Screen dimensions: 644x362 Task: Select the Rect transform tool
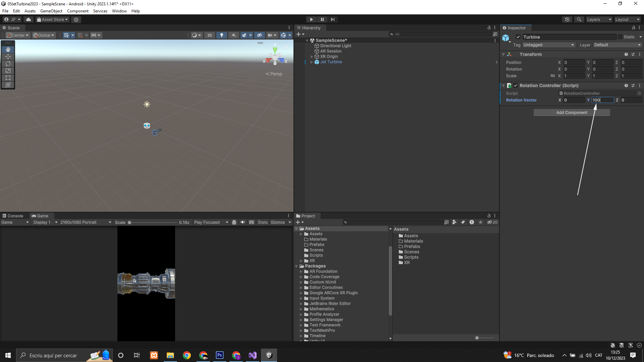pos(8,78)
